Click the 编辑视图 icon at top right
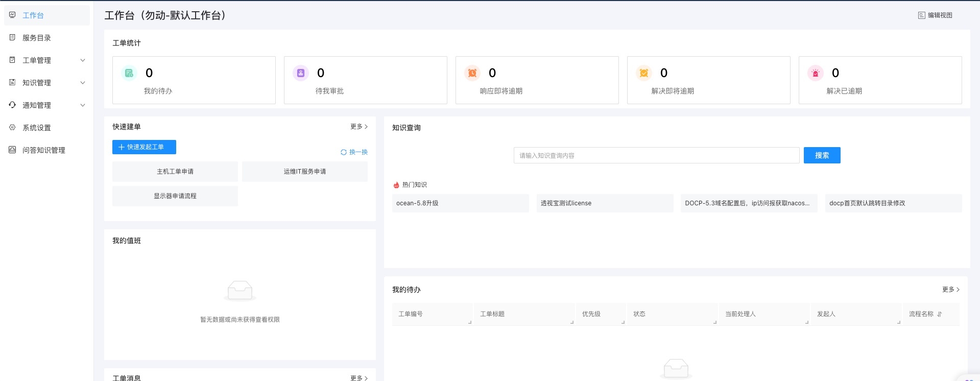Screen dimensions: 980x381 [x=921, y=15]
